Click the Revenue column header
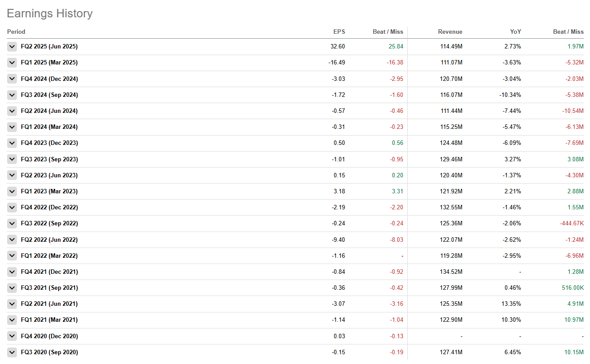Screen dimensions: 590x364 click(x=450, y=32)
